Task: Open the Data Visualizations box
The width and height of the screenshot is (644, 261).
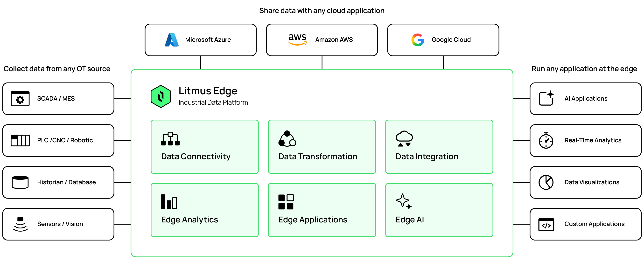Action: pos(585,182)
